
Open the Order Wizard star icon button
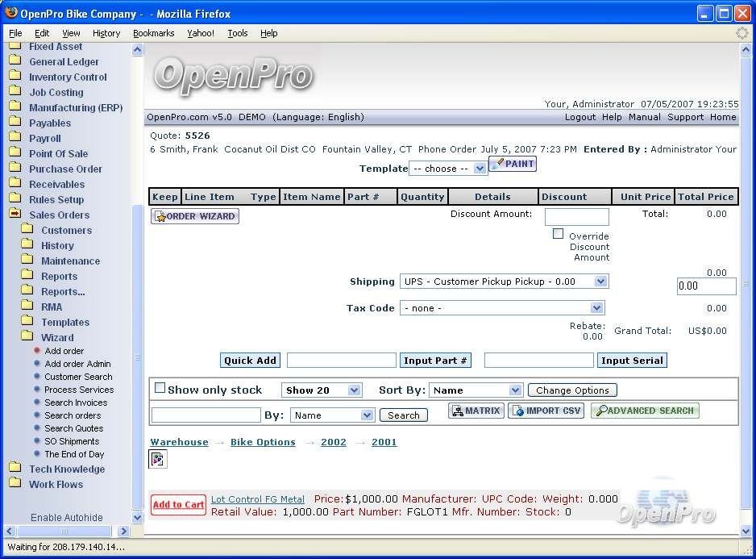click(195, 216)
